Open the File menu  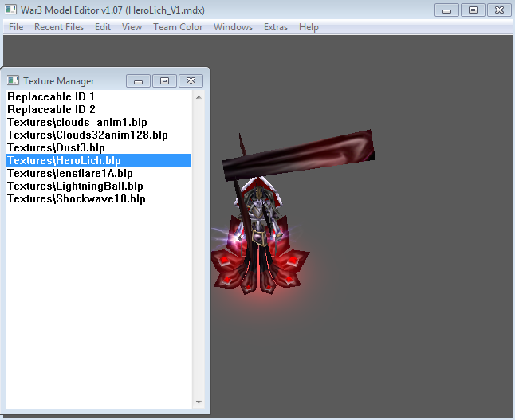tap(16, 27)
